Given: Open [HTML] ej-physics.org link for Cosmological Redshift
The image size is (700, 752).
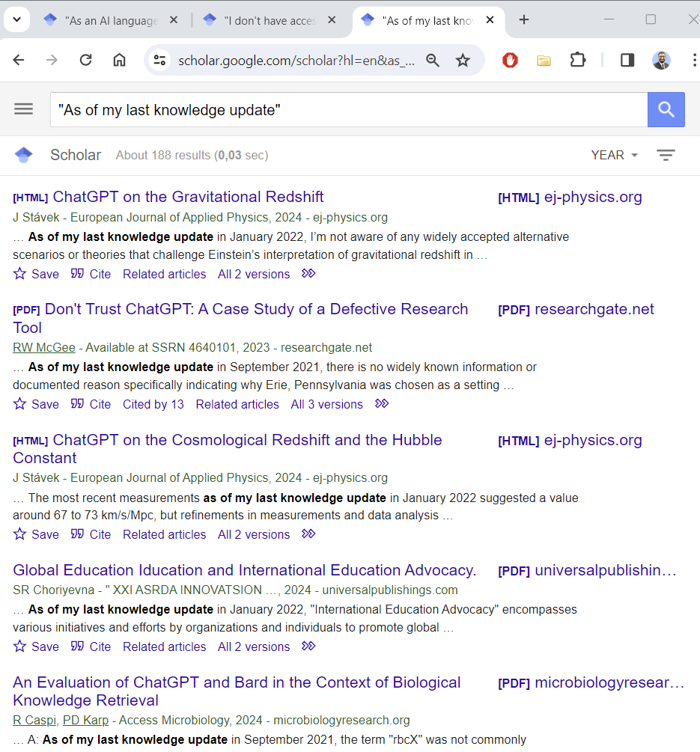Looking at the screenshot, I should 570,440.
